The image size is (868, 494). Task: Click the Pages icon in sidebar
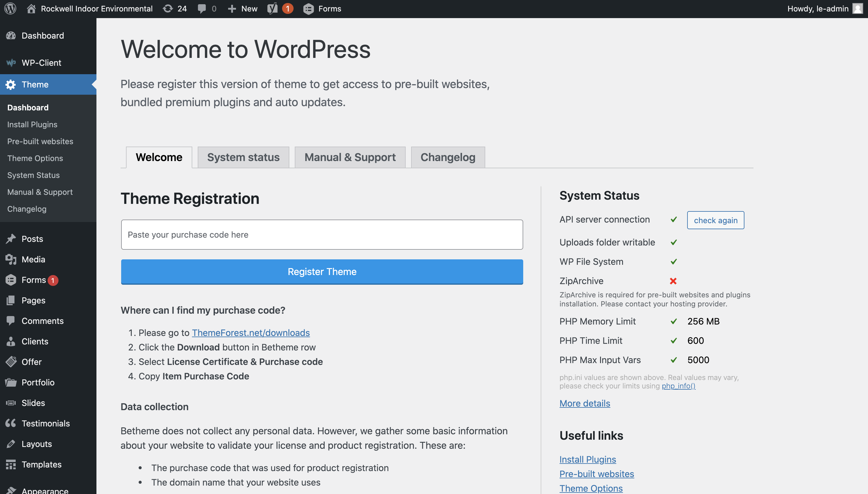(11, 301)
